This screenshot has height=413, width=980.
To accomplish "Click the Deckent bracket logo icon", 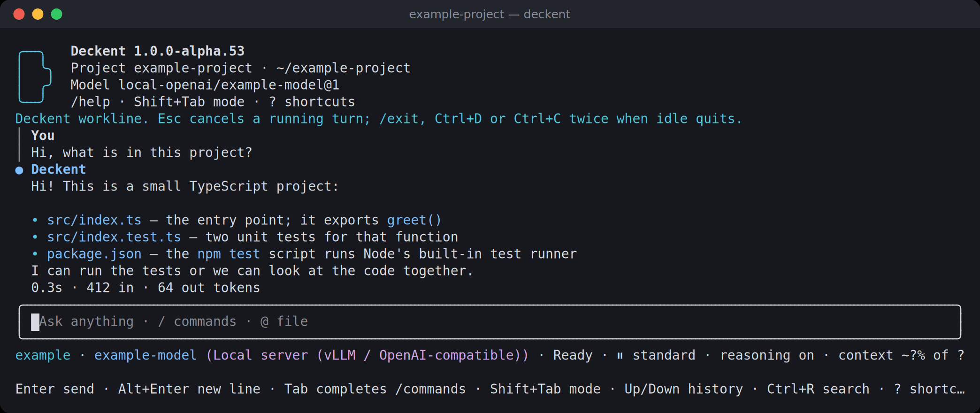I will [35, 76].
